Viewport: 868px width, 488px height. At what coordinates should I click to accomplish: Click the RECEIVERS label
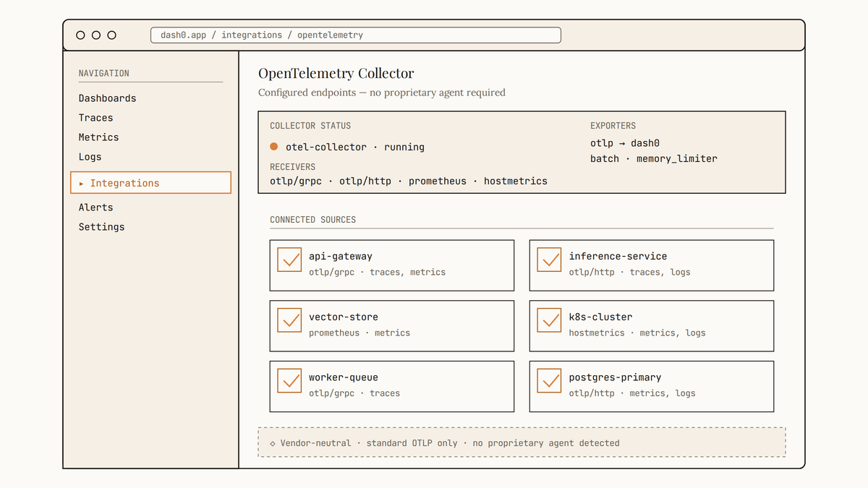293,167
